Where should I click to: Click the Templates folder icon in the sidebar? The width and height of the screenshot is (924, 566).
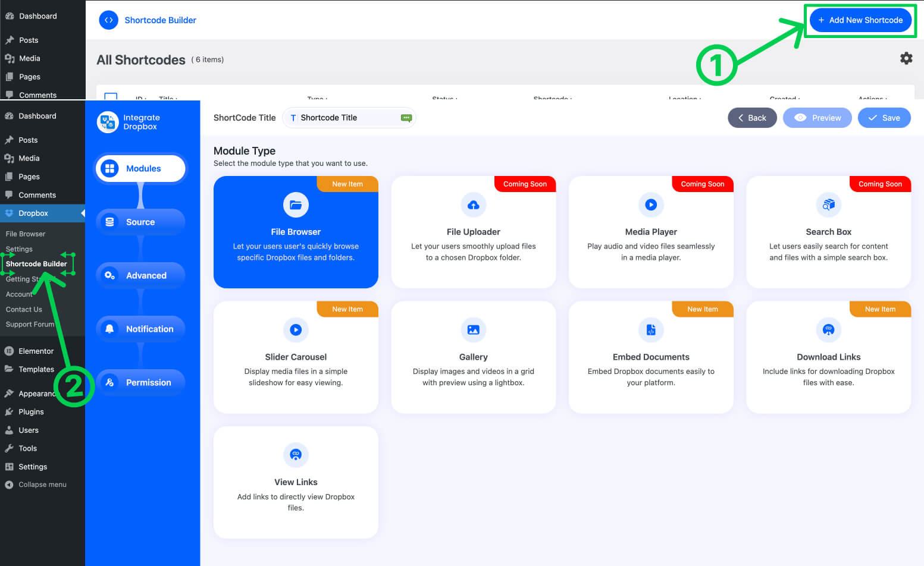coord(9,369)
